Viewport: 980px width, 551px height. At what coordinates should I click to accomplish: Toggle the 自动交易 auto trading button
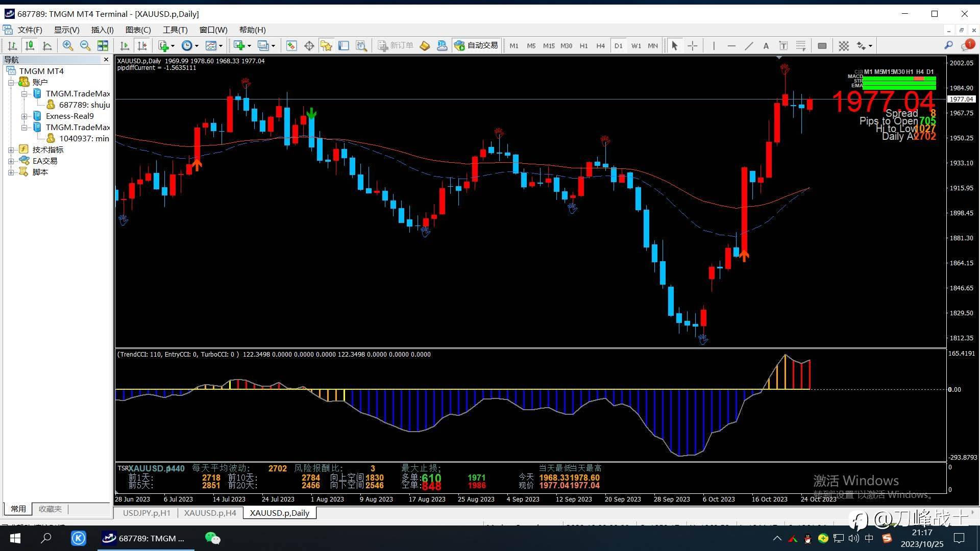476,46
